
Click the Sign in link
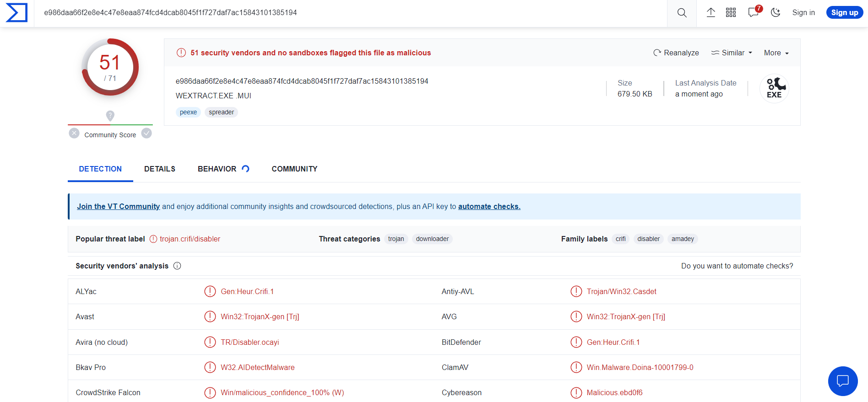[x=803, y=13]
